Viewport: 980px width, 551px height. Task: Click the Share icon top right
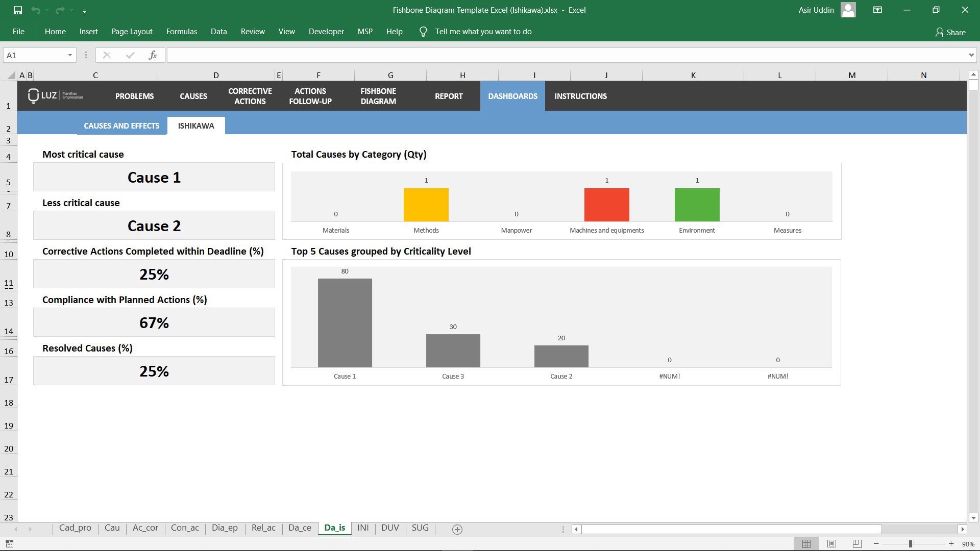tap(950, 32)
